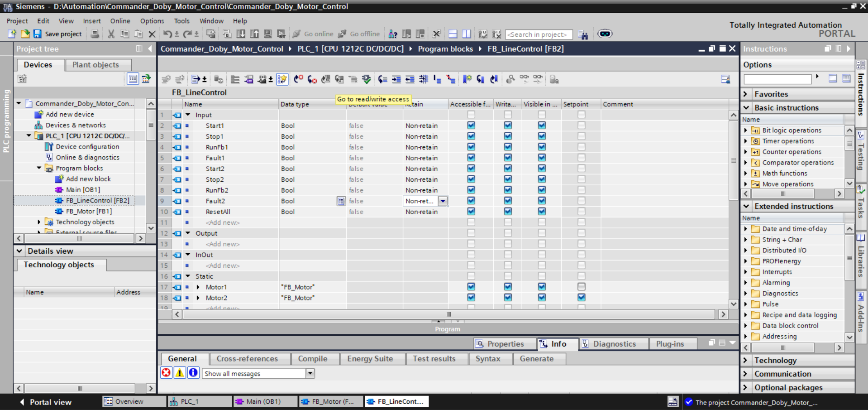Click the Undo arrow

pyautogui.click(x=167, y=34)
